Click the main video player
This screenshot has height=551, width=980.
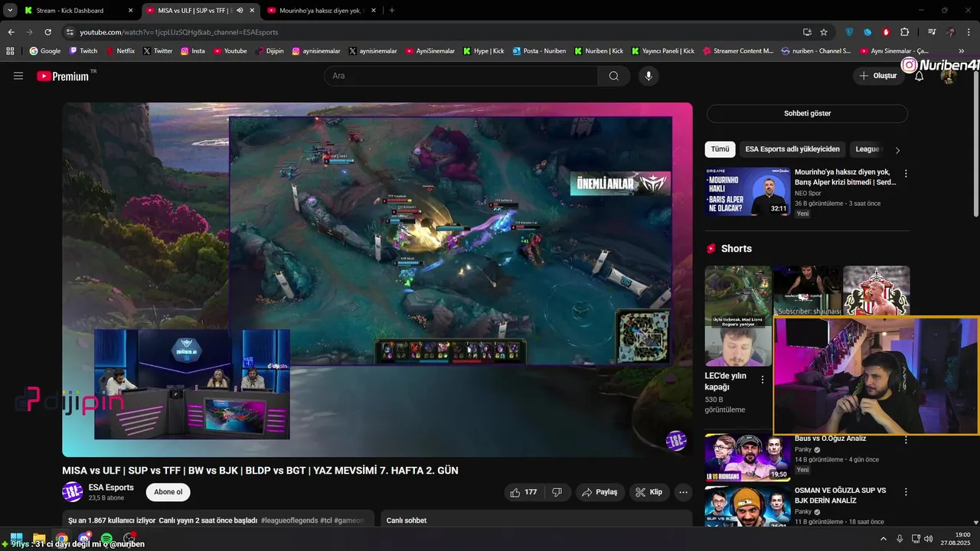377,279
